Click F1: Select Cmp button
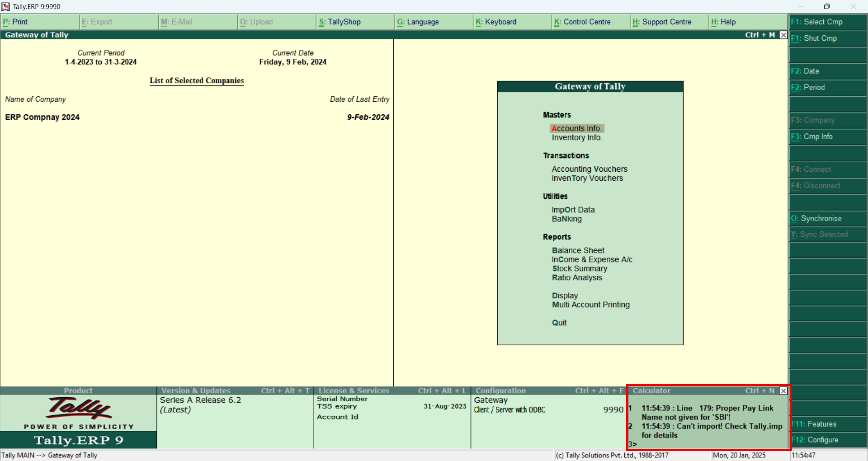Image resolution: width=868 pixels, height=461 pixels. pyautogui.click(x=828, y=22)
